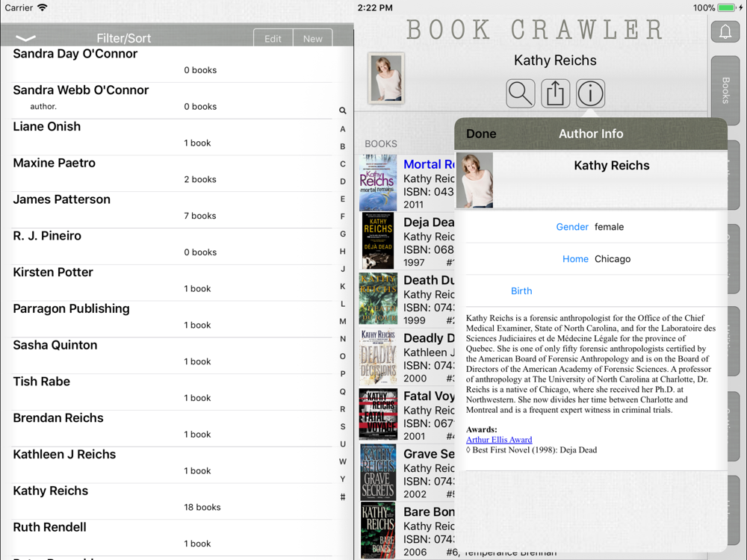Switch to the Books side tab
747x560 pixels.
pos(725,90)
